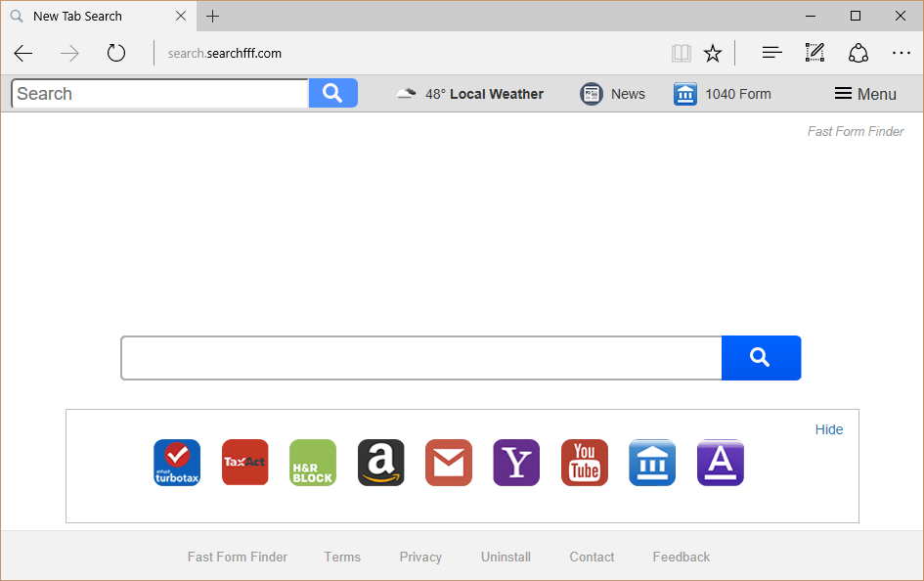This screenshot has width=924, height=581.
Task: Open the Gmail envelope shortcut
Action: point(449,463)
